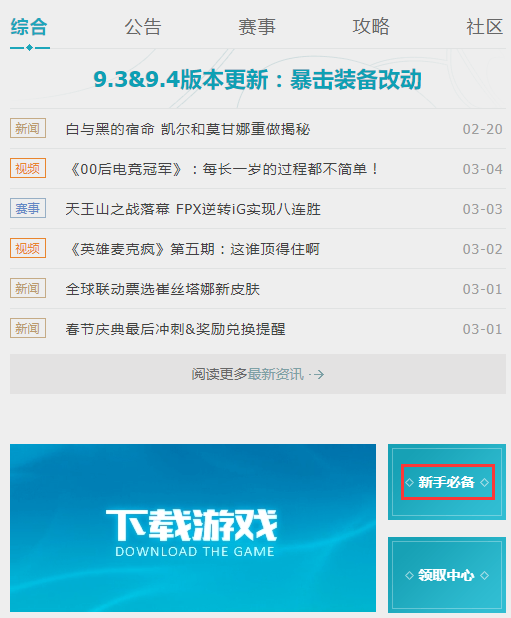Open video 《00后电竞冠军》 article
The image size is (511, 618).
coord(224,169)
